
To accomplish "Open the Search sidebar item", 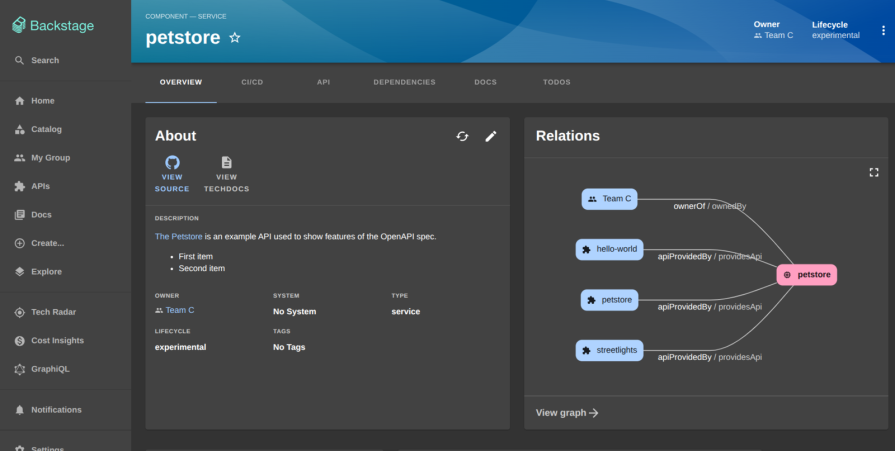I will pos(65,60).
